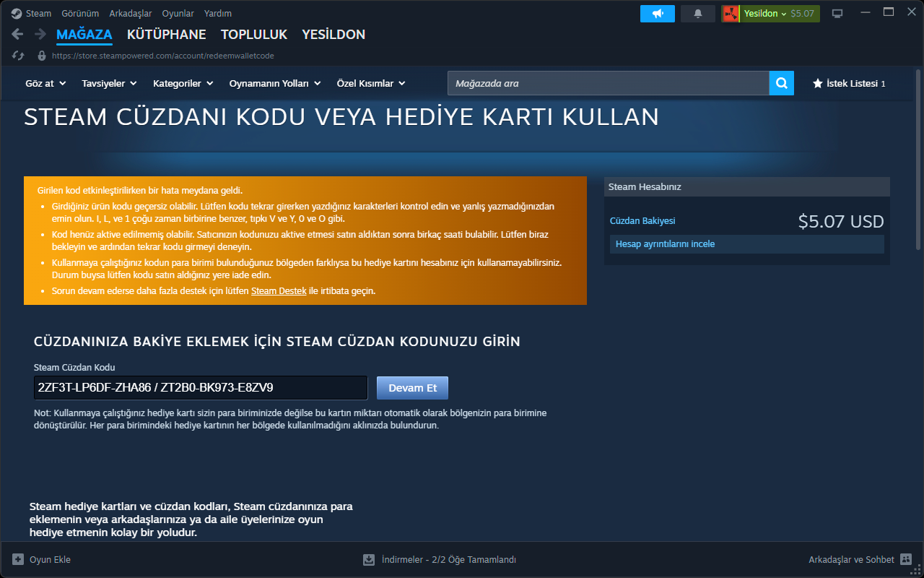Open the Oyunlar menu
Image resolution: width=924 pixels, height=578 pixels.
pos(178,14)
